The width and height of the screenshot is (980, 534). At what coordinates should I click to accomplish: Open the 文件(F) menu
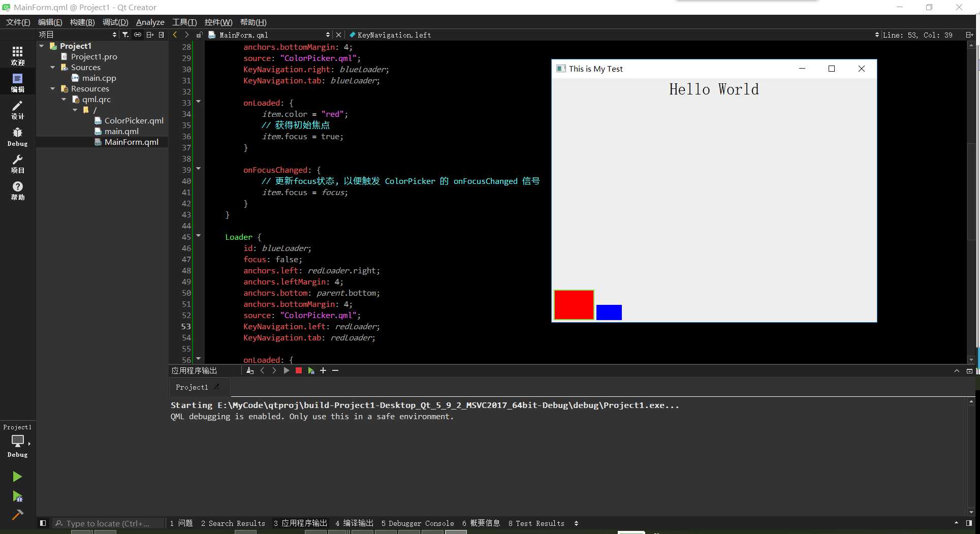(18, 22)
